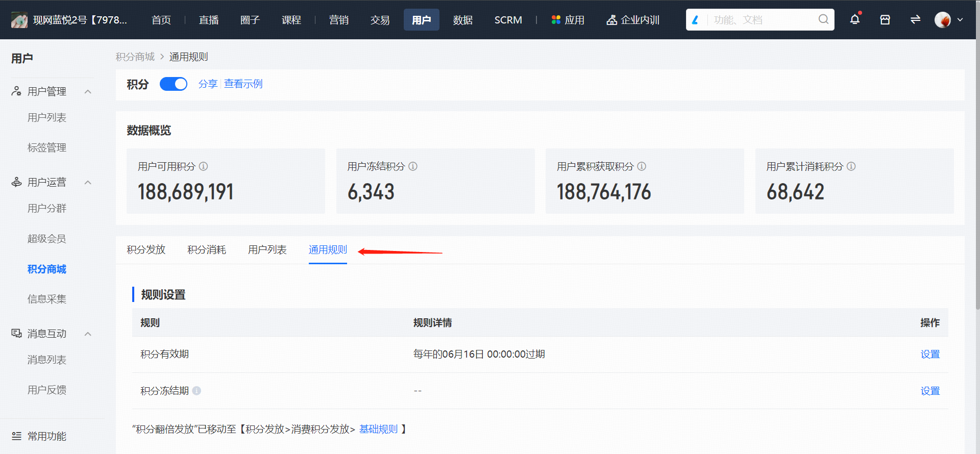
Task: Select the 通用规则 tab
Action: [x=328, y=249]
